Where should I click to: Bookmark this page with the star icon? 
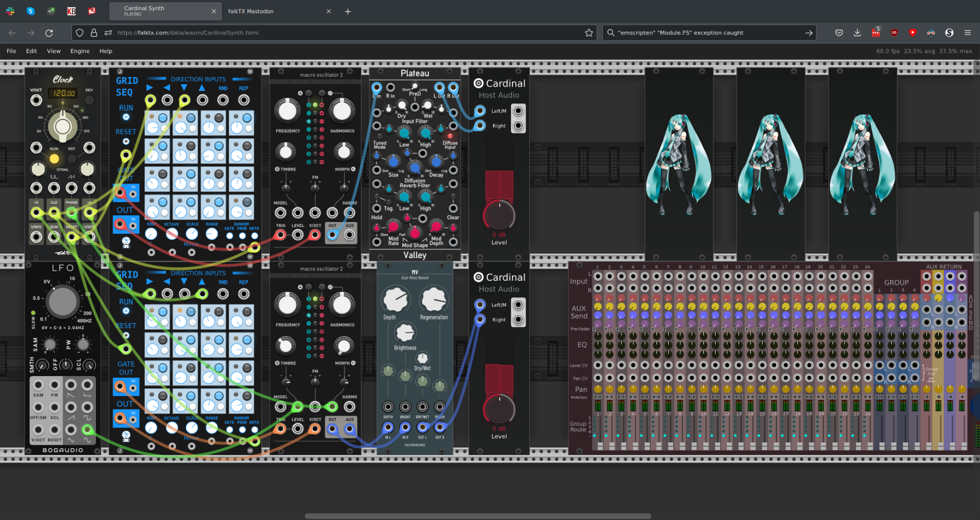[x=589, y=33]
